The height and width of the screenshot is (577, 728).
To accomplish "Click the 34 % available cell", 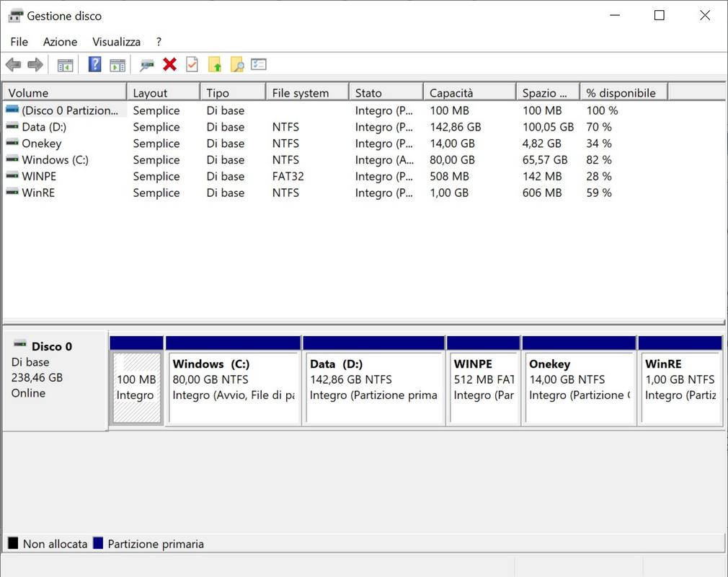I will click(x=598, y=143).
